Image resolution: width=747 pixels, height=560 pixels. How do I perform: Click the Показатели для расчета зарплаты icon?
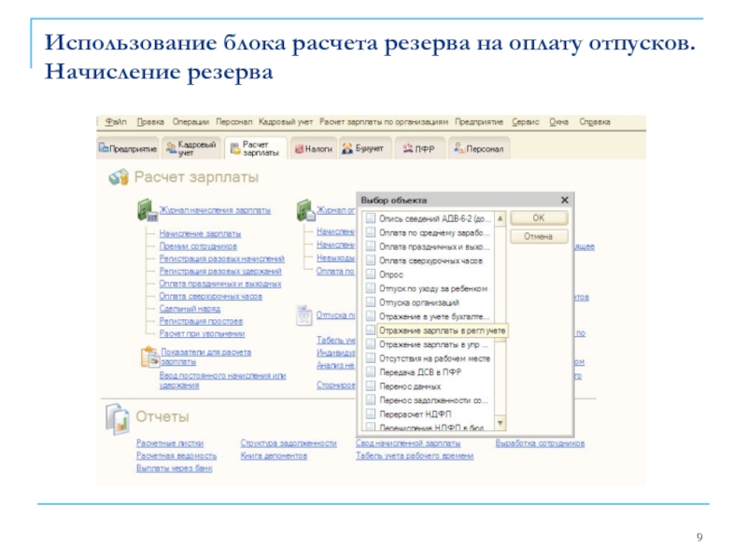point(150,356)
